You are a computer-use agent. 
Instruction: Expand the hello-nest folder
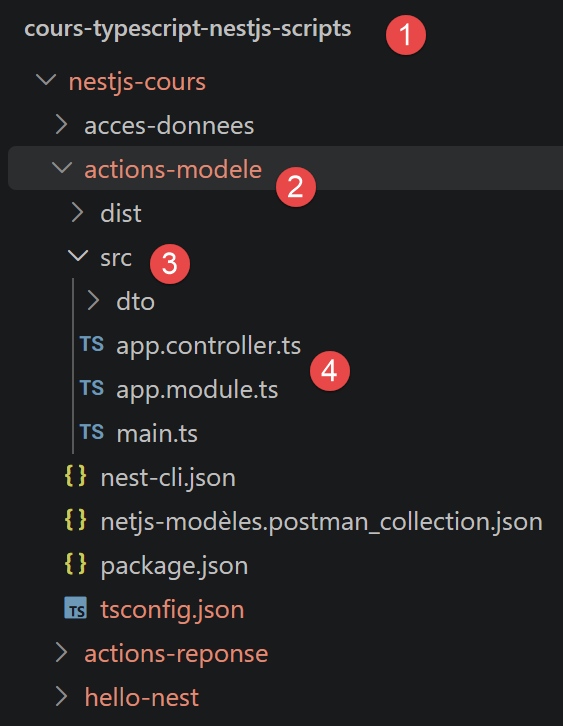(142, 697)
